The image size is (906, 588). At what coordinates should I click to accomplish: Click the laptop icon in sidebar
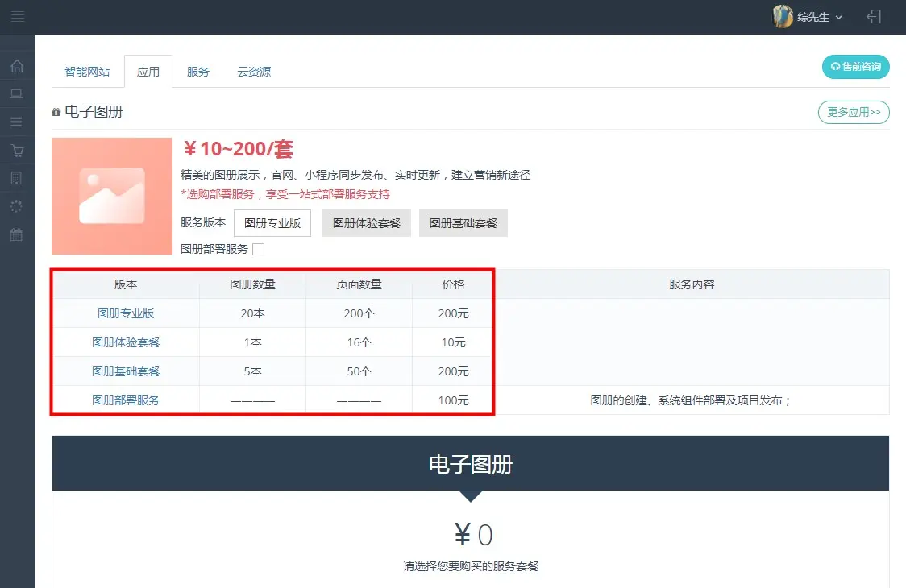click(16, 94)
